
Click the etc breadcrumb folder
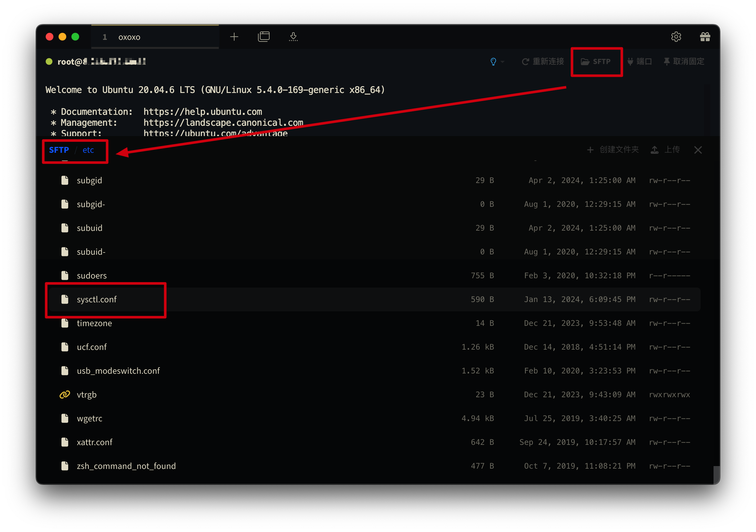tap(88, 150)
